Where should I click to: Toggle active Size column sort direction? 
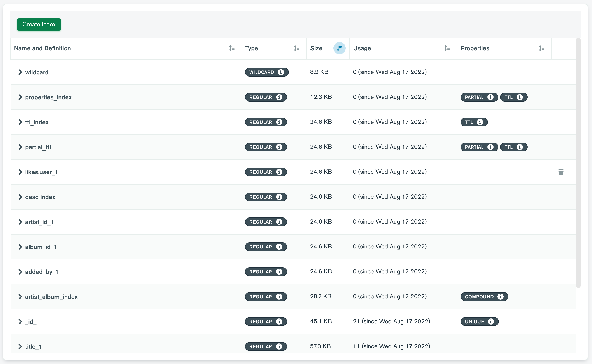[x=339, y=48]
